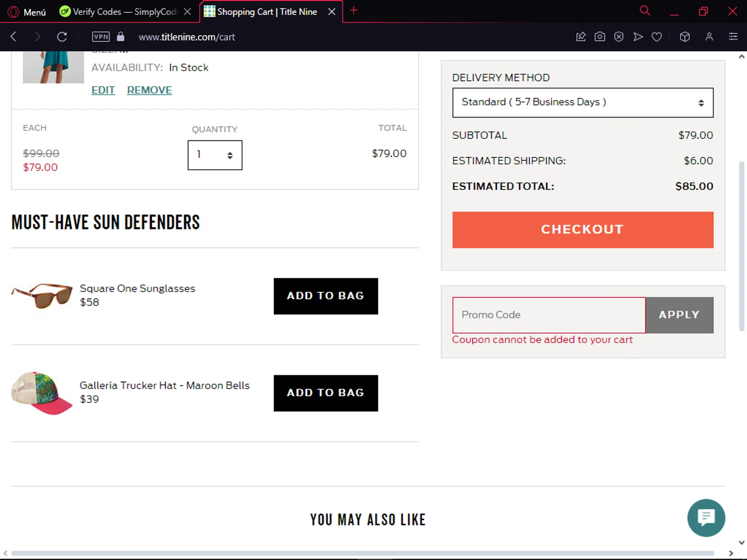Add Square One Sunglasses to bag
Screen dimensions: 747x560
326,296
